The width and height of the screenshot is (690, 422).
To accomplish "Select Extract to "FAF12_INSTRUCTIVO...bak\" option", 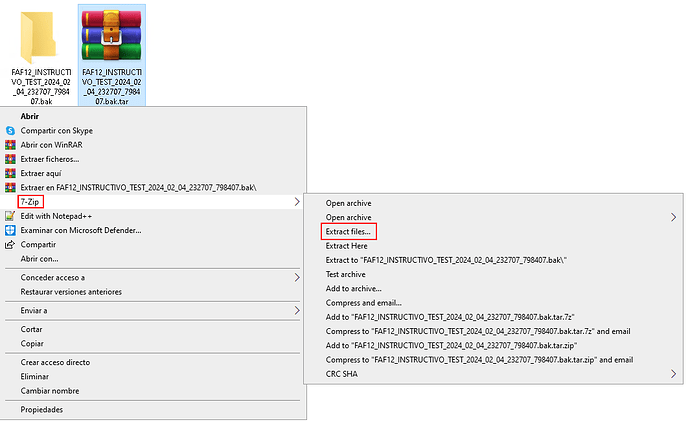I will coord(446,260).
